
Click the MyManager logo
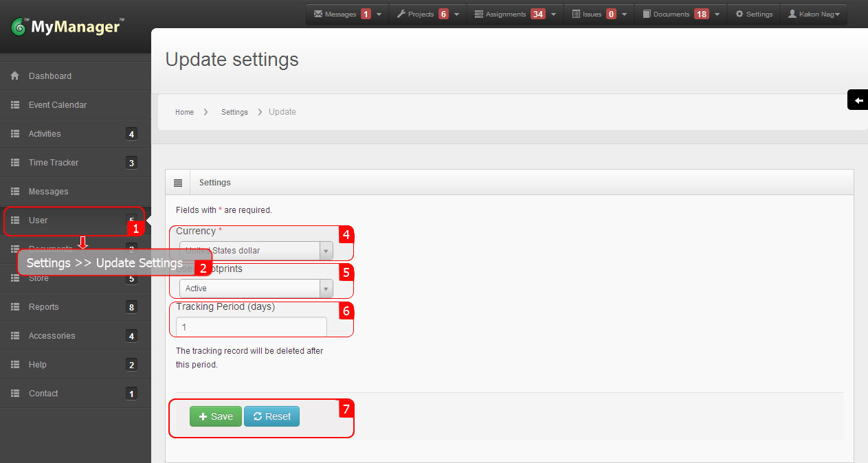[67, 27]
